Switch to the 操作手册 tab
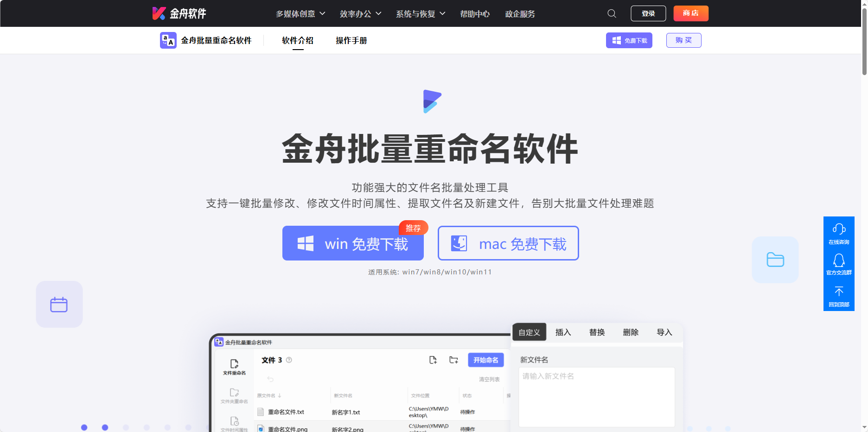Image resolution: width=868 pixels, height=432 pixels. tap(351, 40)
